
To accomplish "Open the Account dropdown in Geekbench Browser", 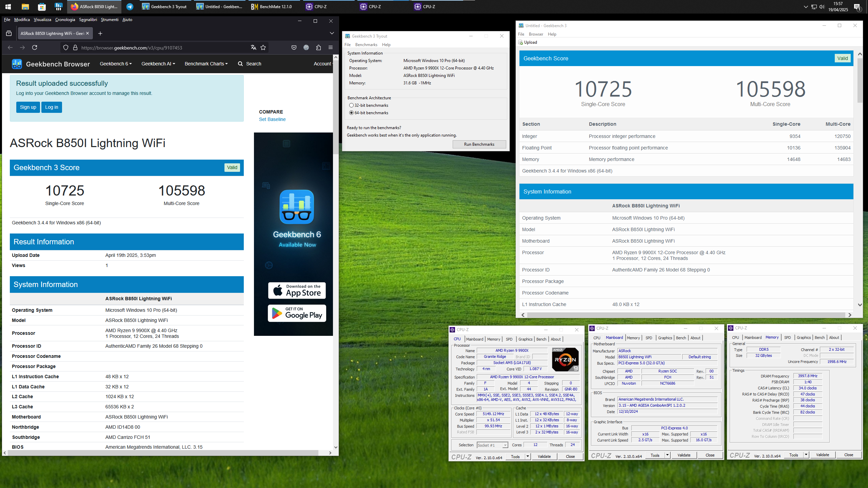I will point(323,64).
